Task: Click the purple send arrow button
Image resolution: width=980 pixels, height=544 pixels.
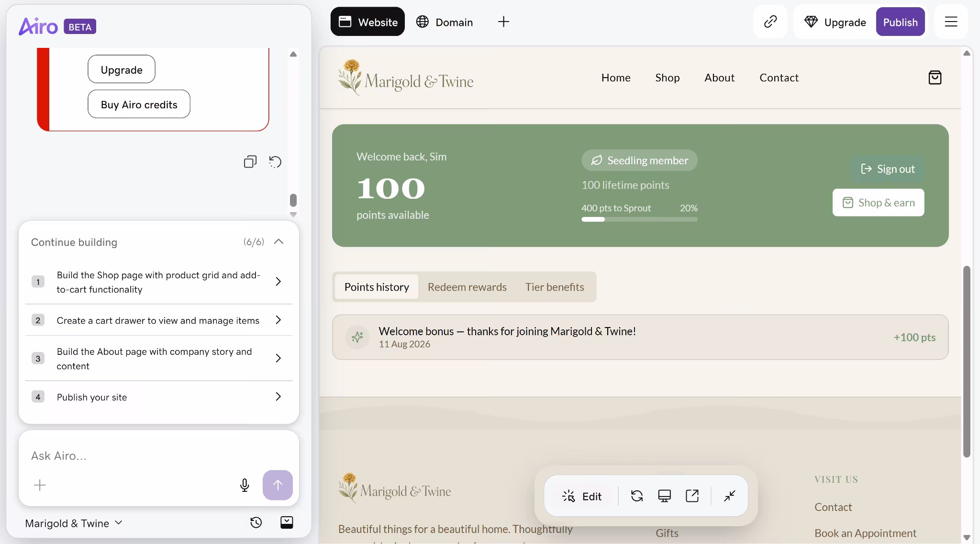Action: click(x=278, y=485)
